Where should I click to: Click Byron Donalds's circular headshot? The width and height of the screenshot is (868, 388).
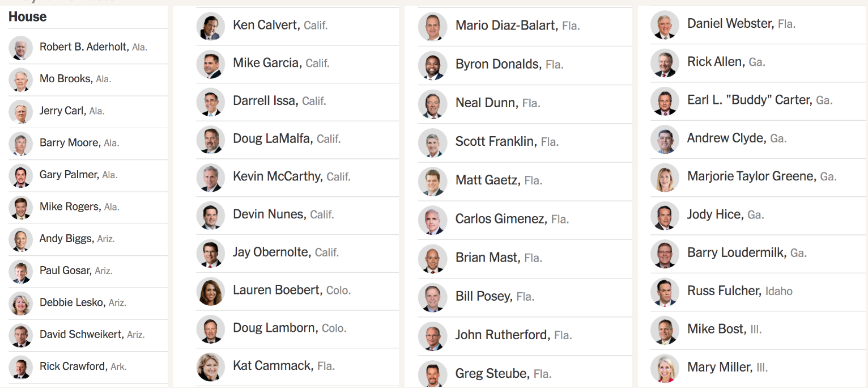click(432, 65)
